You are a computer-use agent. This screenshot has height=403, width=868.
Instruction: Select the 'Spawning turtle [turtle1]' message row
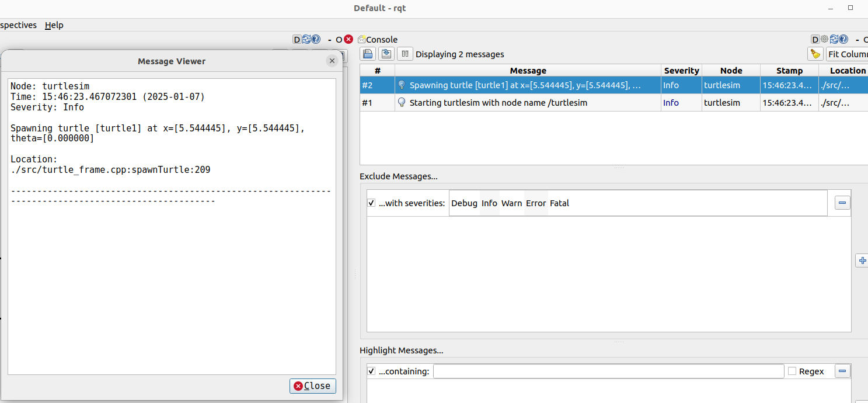(614, 85)
